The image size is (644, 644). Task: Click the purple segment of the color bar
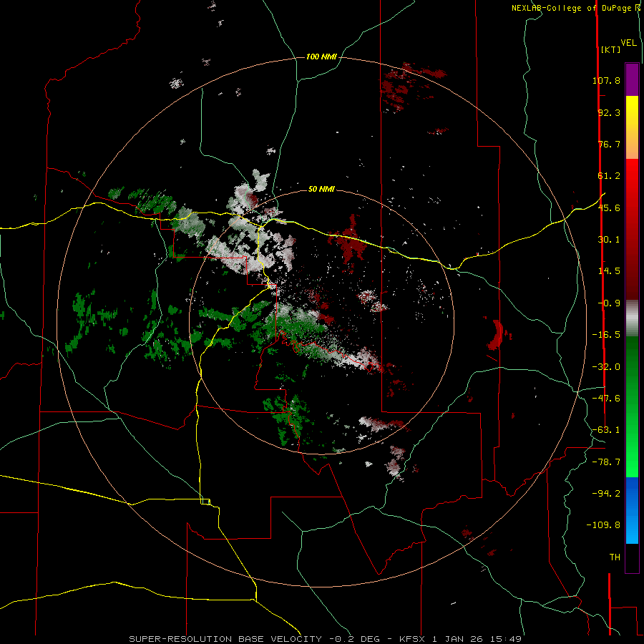tap(632, 79)
